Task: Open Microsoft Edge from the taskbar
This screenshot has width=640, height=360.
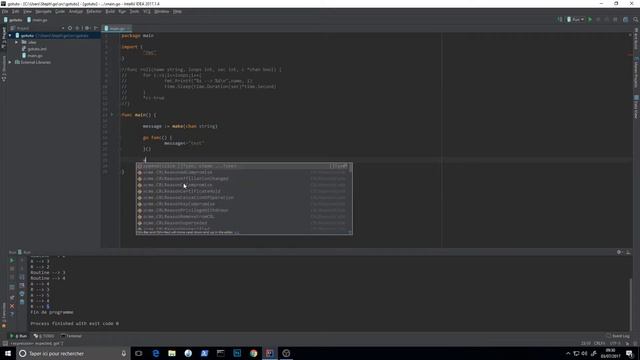Action: point(156,353)
